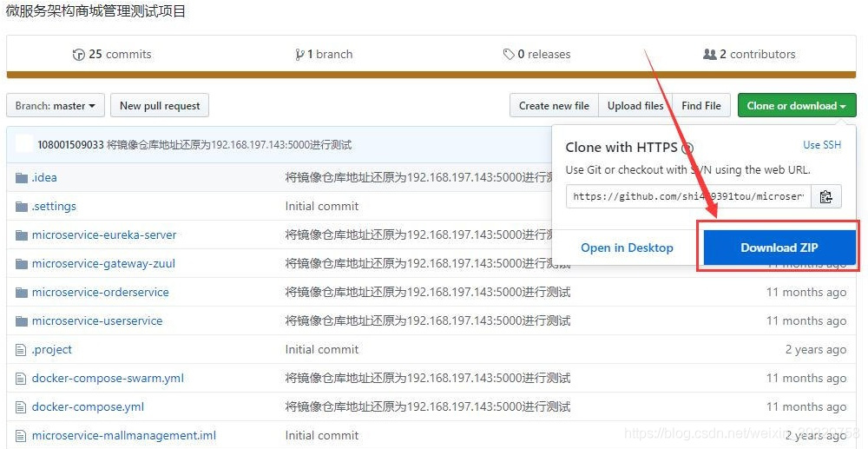
Task: Click the contributors people icon
Action: pos(709,54)
